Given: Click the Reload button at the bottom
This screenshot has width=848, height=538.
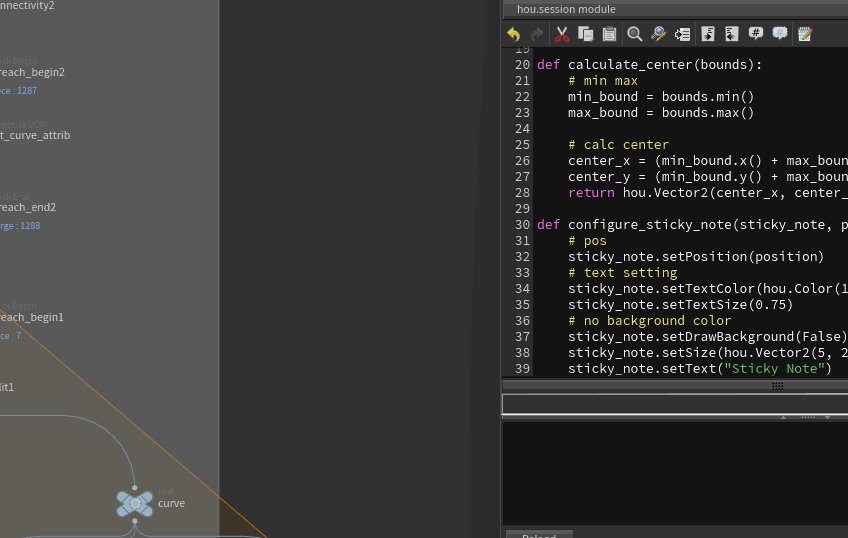Looking at the screenshot, I should pos(539,535).
